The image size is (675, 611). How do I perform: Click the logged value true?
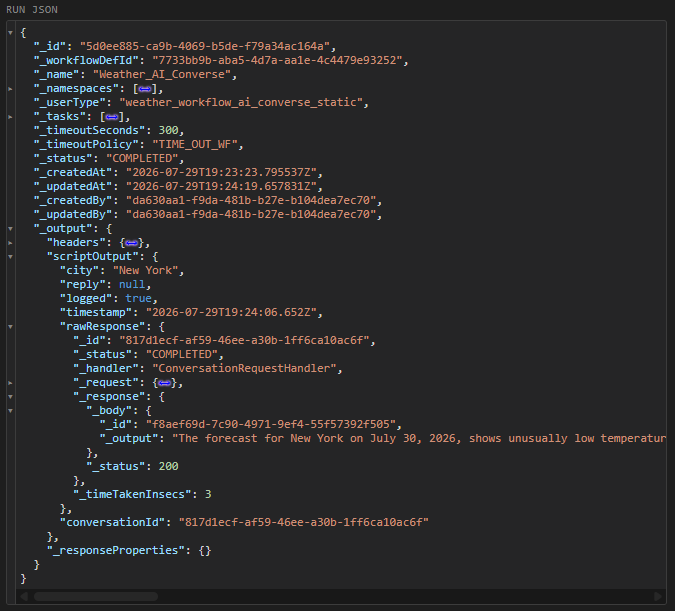139,298
